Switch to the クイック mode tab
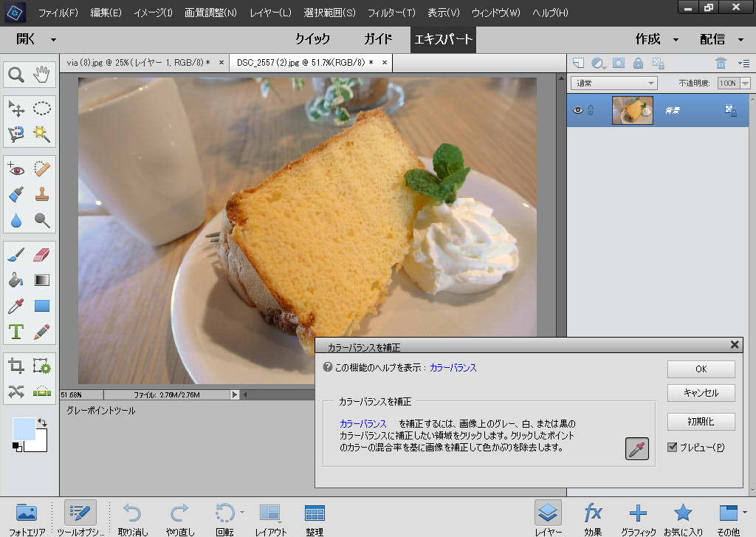The width and height of the screenshot is (756, 537). [x=312, y=39]
